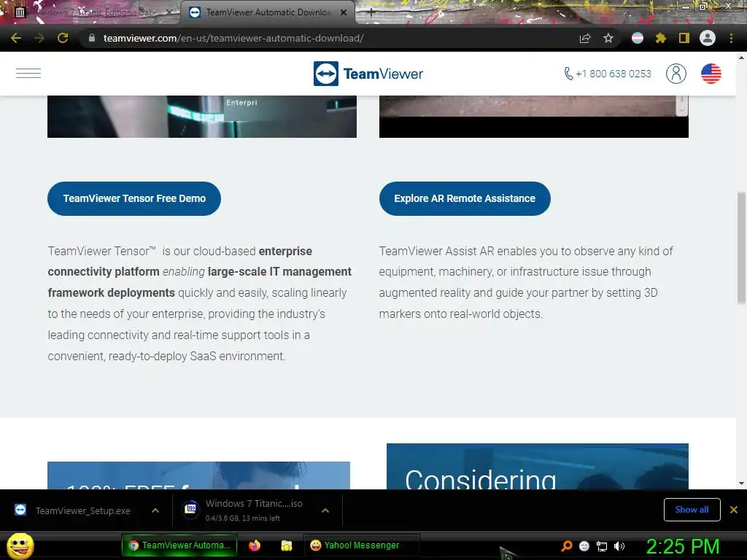Open the Chrome profile avatar

708,38
